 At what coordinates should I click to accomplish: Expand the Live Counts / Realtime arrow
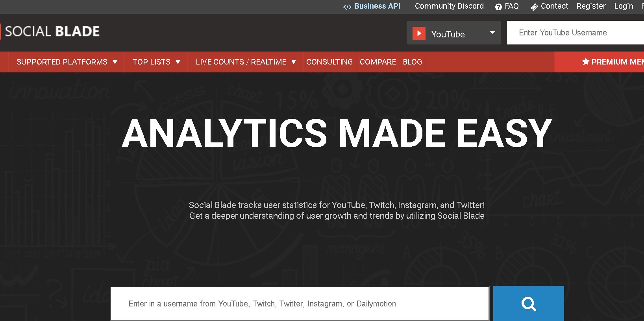point(294,62)
